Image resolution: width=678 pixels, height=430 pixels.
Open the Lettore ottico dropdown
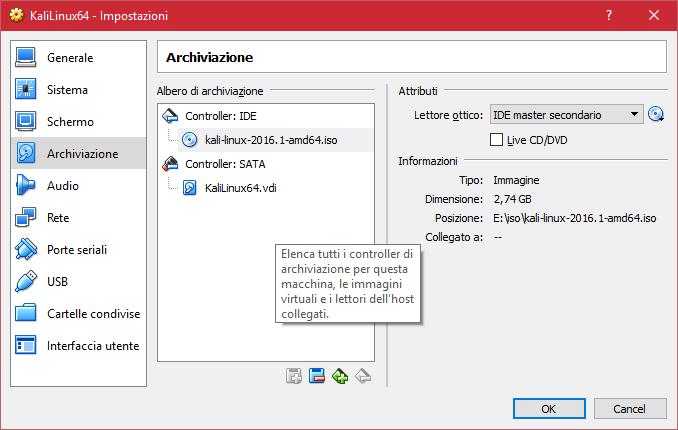(x=566, y=115)
